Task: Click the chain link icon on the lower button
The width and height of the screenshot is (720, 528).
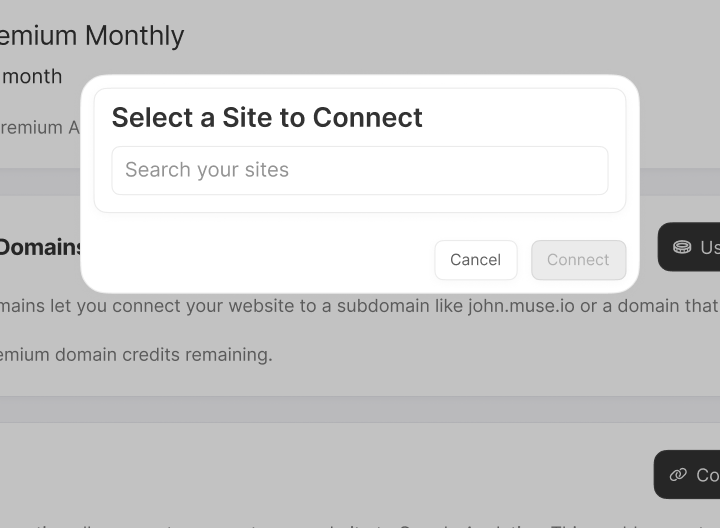Action: [678, 475]
